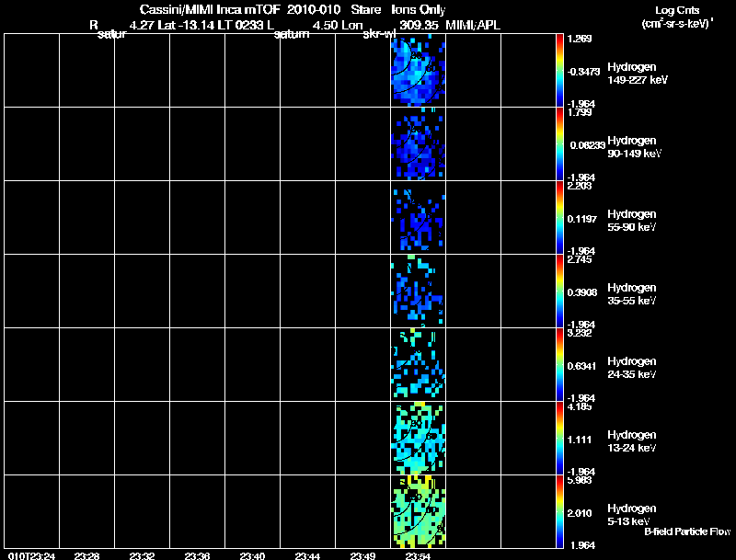Click the 'Hydrogen 5-13 keV' label

(632, 515)
